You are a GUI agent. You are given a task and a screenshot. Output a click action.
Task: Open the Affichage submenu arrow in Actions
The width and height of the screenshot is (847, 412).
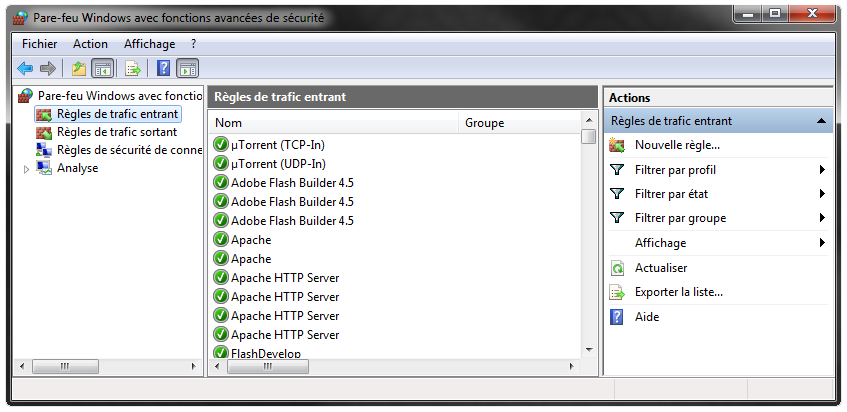(822, 243)
